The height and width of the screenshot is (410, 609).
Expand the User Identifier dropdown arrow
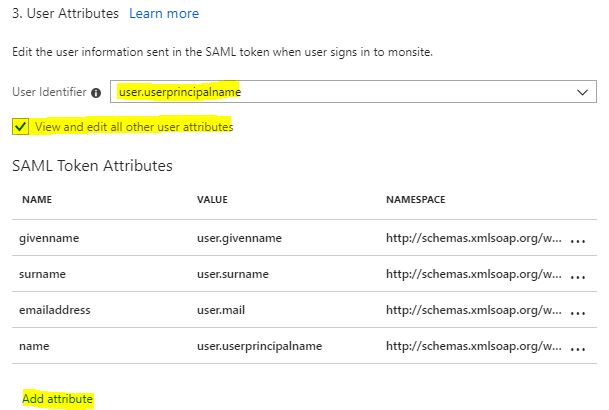583,92
